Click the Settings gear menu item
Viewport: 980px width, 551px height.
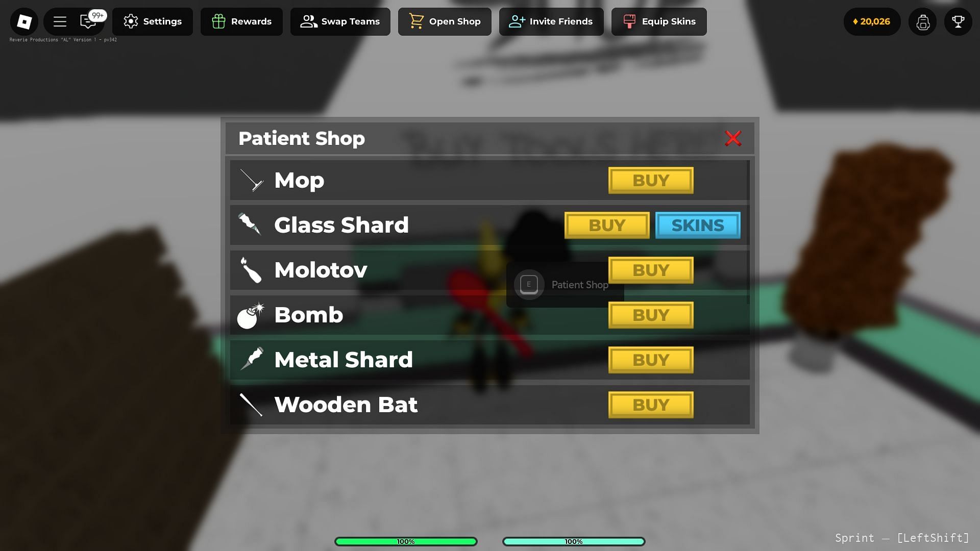click(x=152, y=21)
